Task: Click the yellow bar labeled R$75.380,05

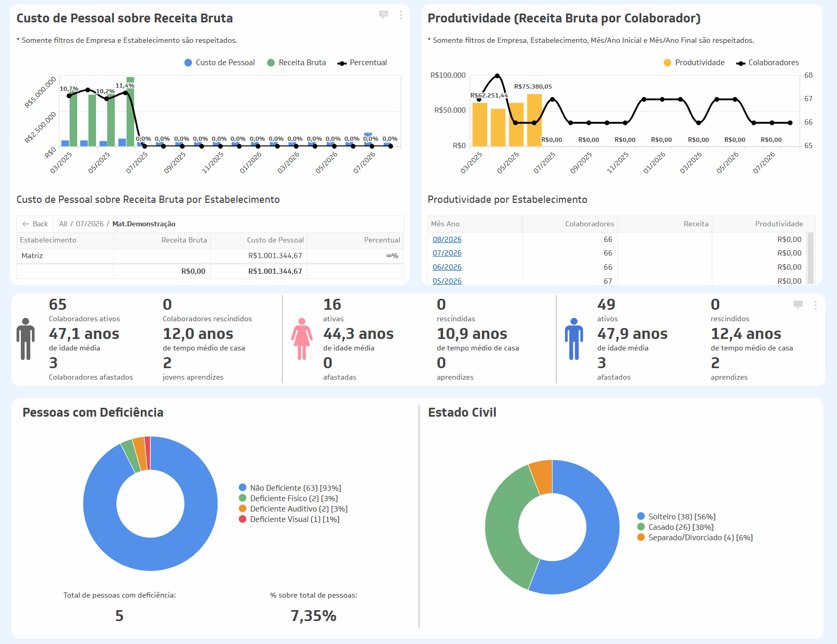Action: [534, 120]
